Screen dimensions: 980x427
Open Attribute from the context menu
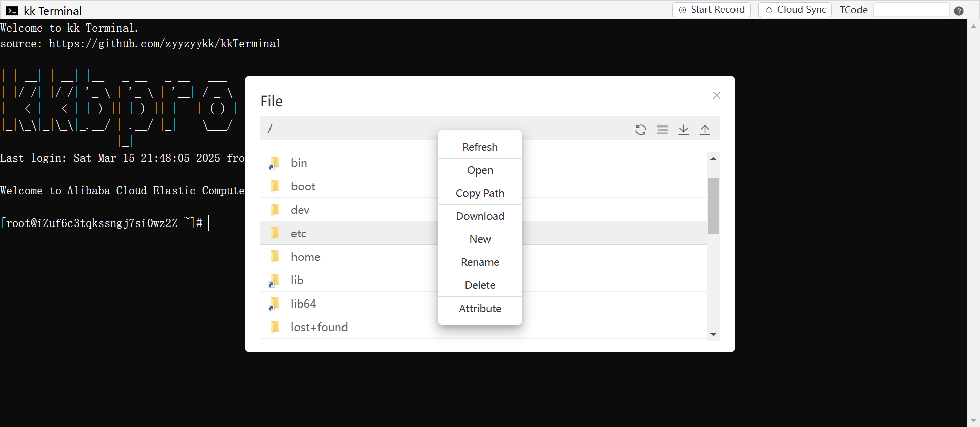pos(480,309)
